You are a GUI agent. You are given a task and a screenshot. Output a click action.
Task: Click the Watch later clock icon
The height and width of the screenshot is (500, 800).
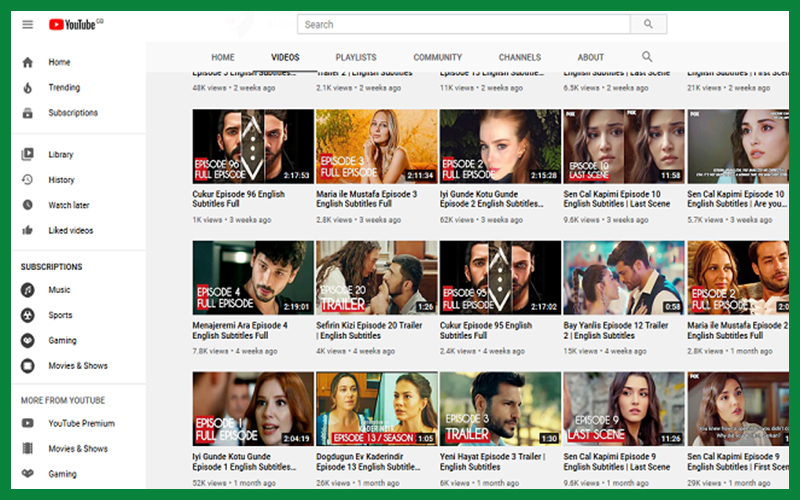[x=28, y=205]
